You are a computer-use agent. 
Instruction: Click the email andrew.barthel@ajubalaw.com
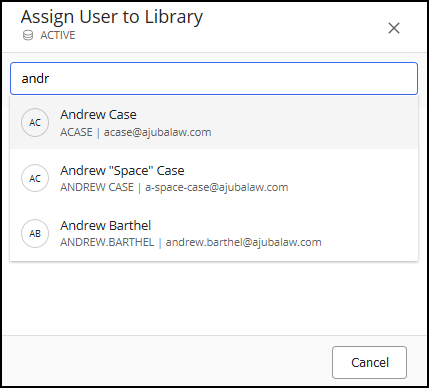[244, 242]
